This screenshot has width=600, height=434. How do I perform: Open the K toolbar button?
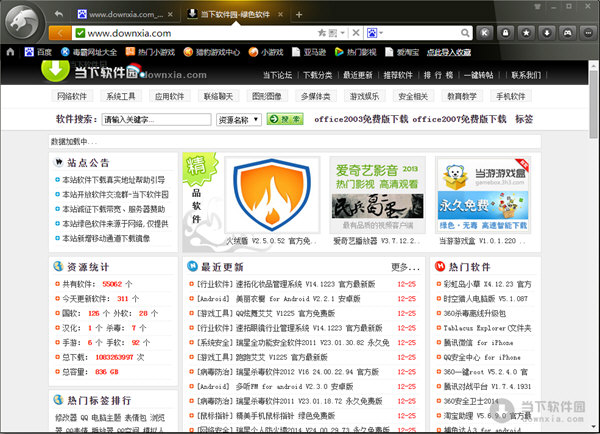(485, 33)
